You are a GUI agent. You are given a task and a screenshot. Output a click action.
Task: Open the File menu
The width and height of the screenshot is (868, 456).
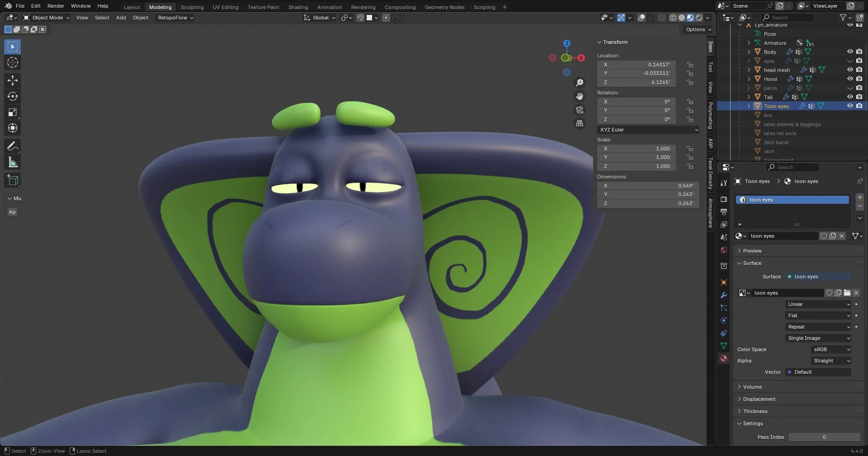click(x=20, y=6)
